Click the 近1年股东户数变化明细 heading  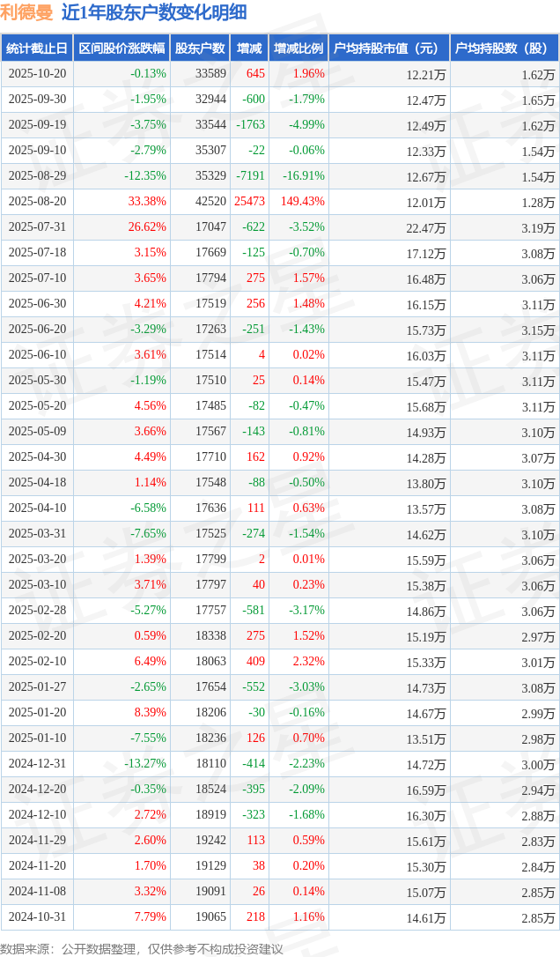154,12
